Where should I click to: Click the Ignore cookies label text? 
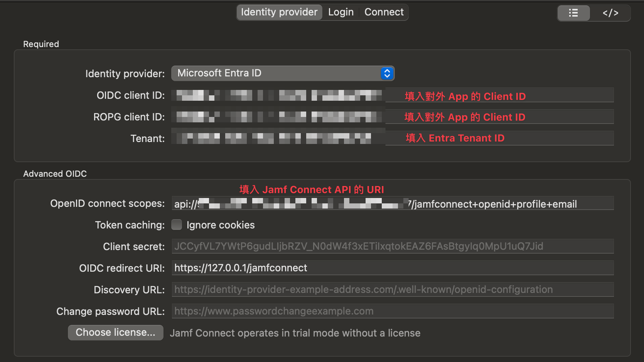click(221, 225)
